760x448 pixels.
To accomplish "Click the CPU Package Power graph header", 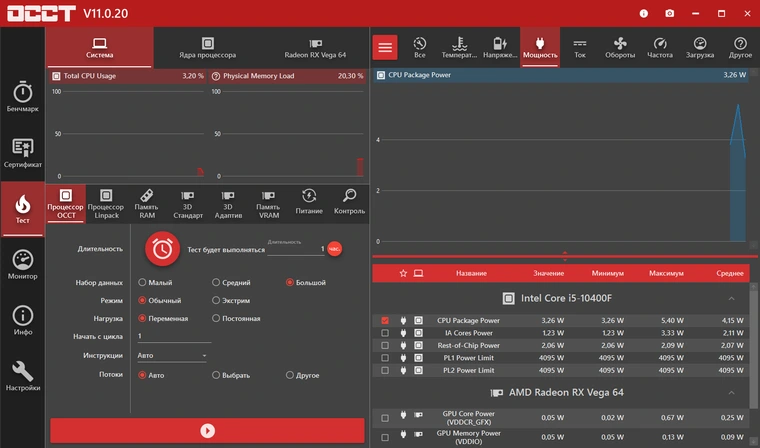I will (x=561, y=75).
